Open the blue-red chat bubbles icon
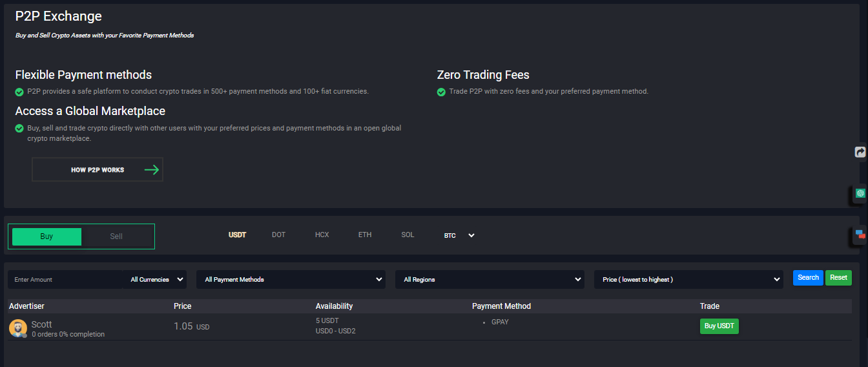Screen dimensions: 868x367 860,235
